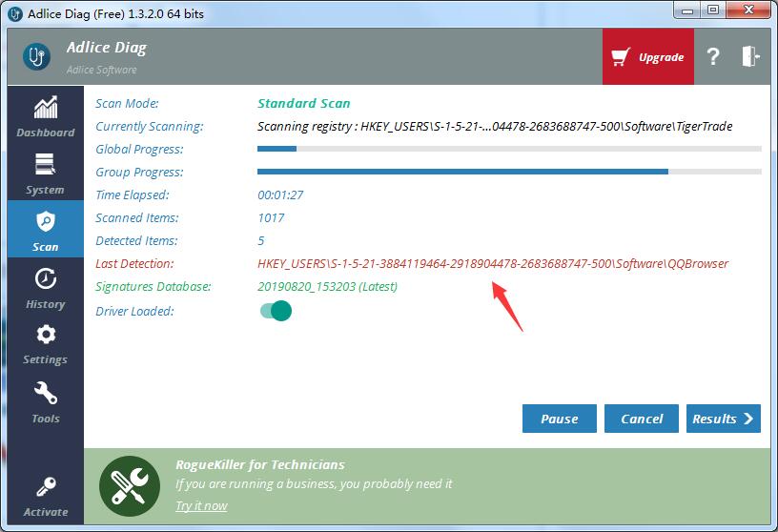Click the Signatures Database label
778x532 pixels.
point(153,286)
